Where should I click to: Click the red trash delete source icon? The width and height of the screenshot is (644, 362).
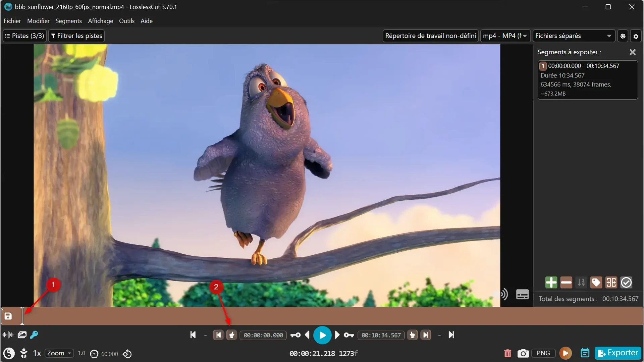507,353
